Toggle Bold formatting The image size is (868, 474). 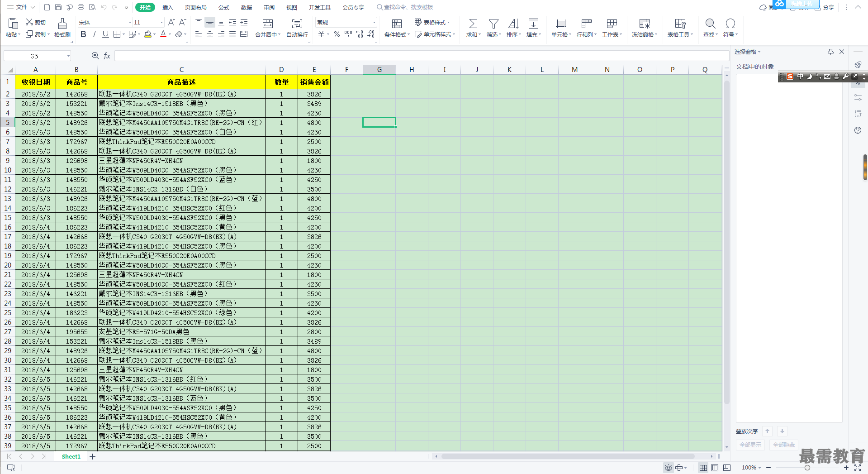point(83,34)
